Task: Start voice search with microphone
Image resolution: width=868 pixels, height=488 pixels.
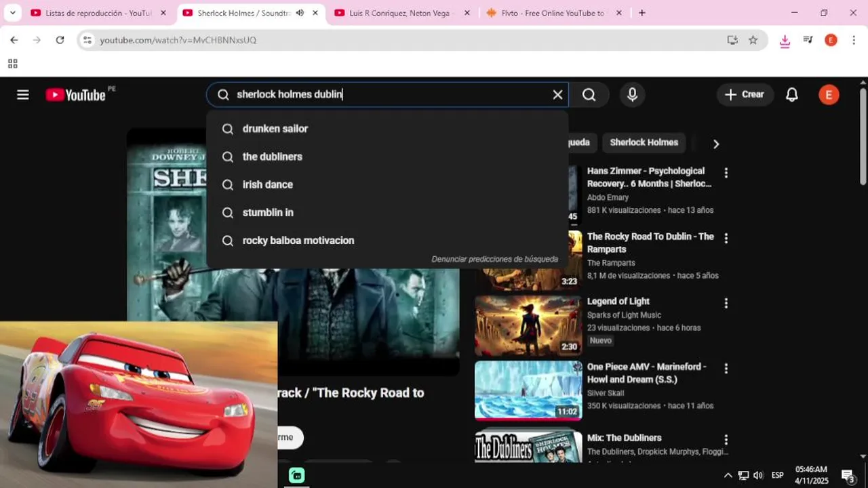Action: (x=632, y=95)
